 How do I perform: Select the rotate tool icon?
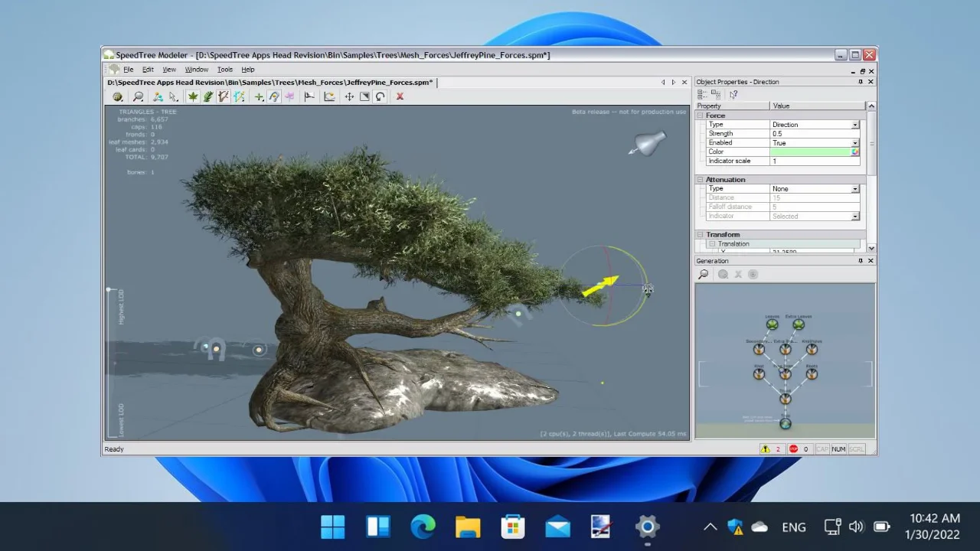pos(380,96)
